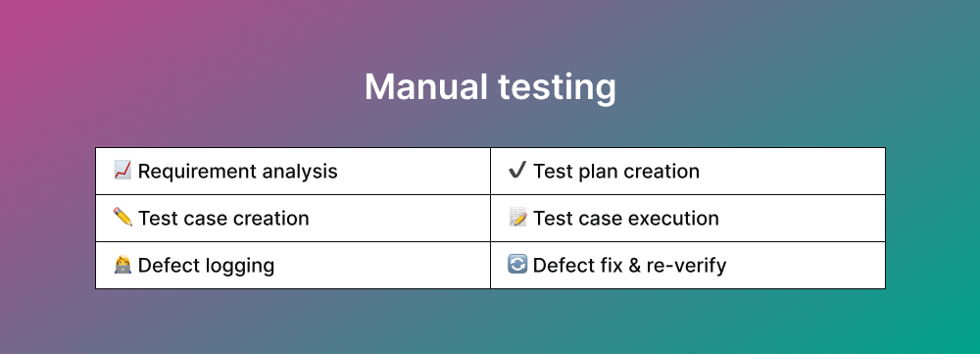Select the pencil icon beside Test case creation

pos(122,217)
